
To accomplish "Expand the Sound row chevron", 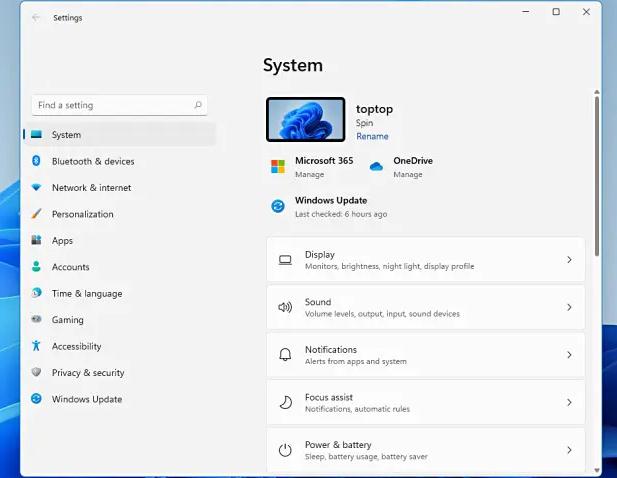I will click(569, 307).
